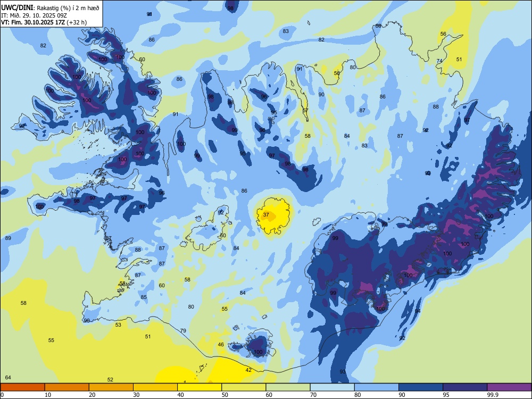This screenshot has height=399, width=532.
Task: Click the 50–60 pale yellow legend swatch
Action: click(x=244, y=387)
